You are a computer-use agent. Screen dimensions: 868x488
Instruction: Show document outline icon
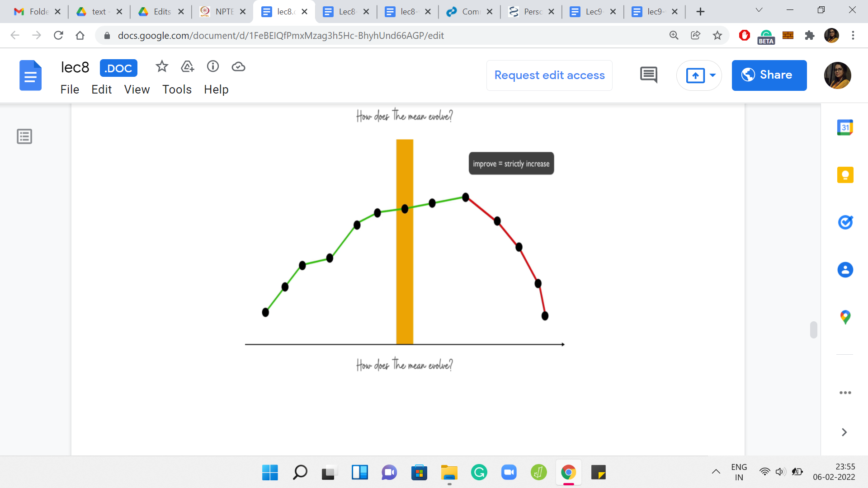(x=24, y=136)
